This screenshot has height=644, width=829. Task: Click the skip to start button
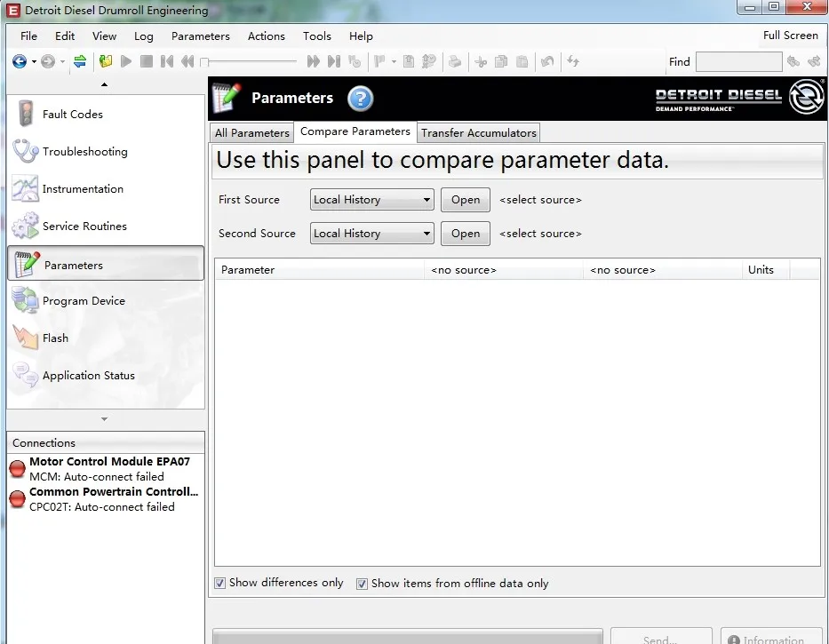pyautogui.click(x=167, y=61)
